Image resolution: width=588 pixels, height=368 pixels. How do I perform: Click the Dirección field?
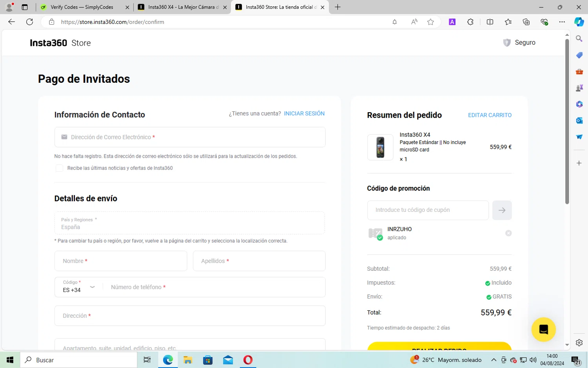point(190,316)
